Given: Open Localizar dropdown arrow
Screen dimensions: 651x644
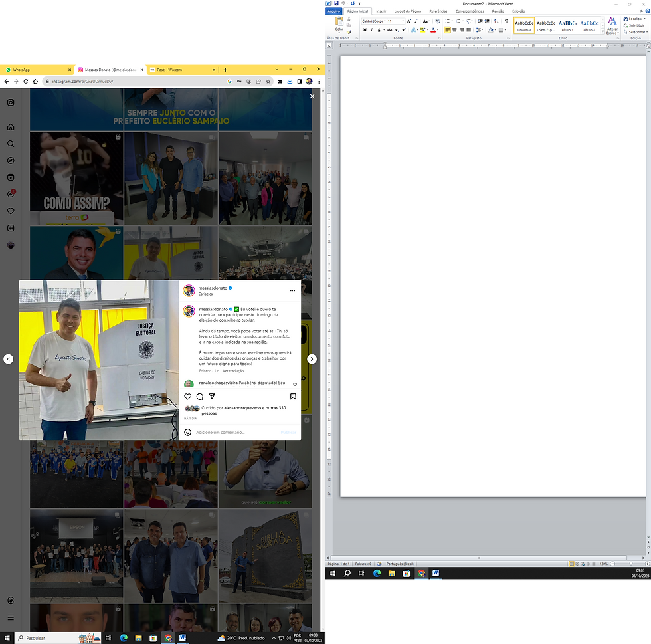Looking at the screenshot, I should click(x=645, y=19).
